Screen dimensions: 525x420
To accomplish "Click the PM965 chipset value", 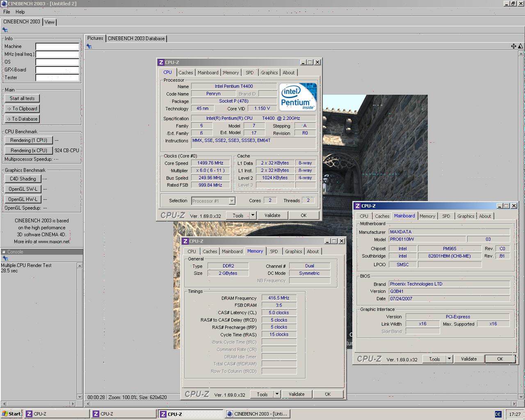I will click(x=450, y=249).
